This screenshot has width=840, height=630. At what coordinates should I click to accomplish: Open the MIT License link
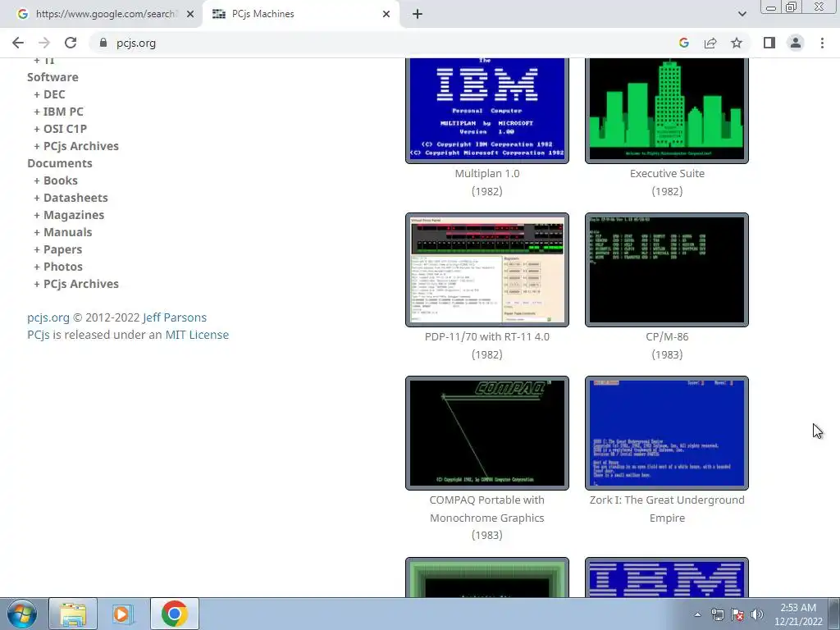coord(197,335)
